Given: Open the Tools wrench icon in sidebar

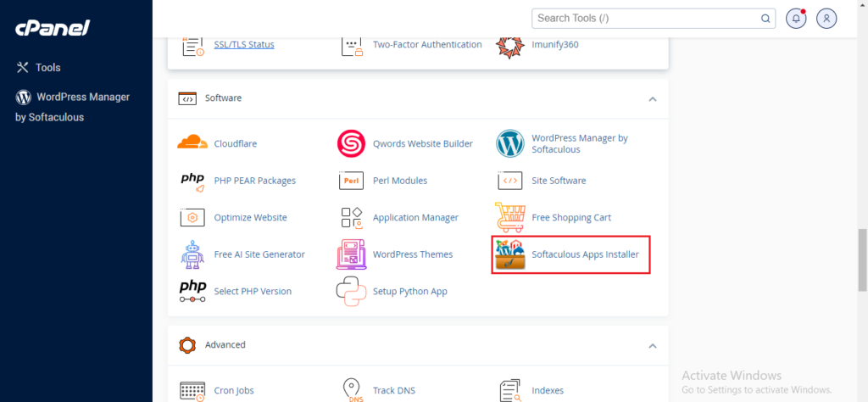Looking at the screenshot, I should (23, 68).
